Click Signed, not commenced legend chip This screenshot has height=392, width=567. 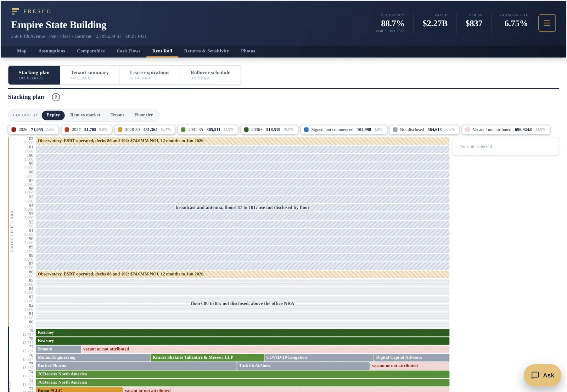pos(344,130)
